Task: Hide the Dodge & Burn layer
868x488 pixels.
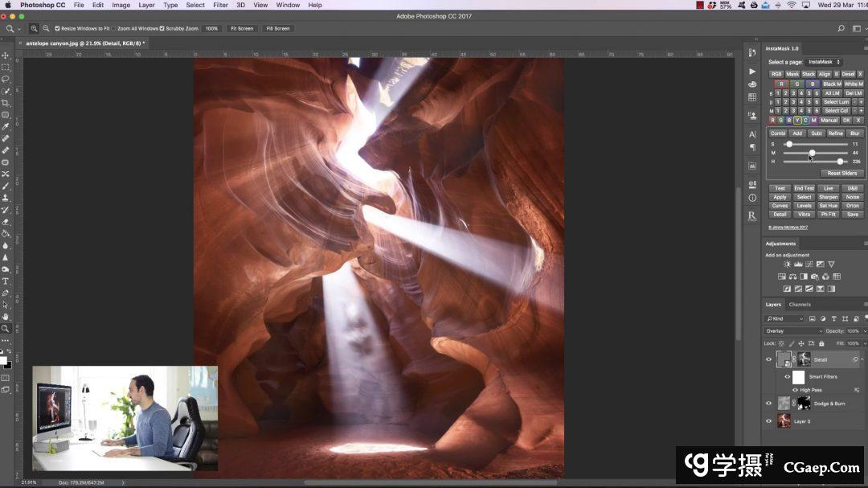Action: point(768,404)
